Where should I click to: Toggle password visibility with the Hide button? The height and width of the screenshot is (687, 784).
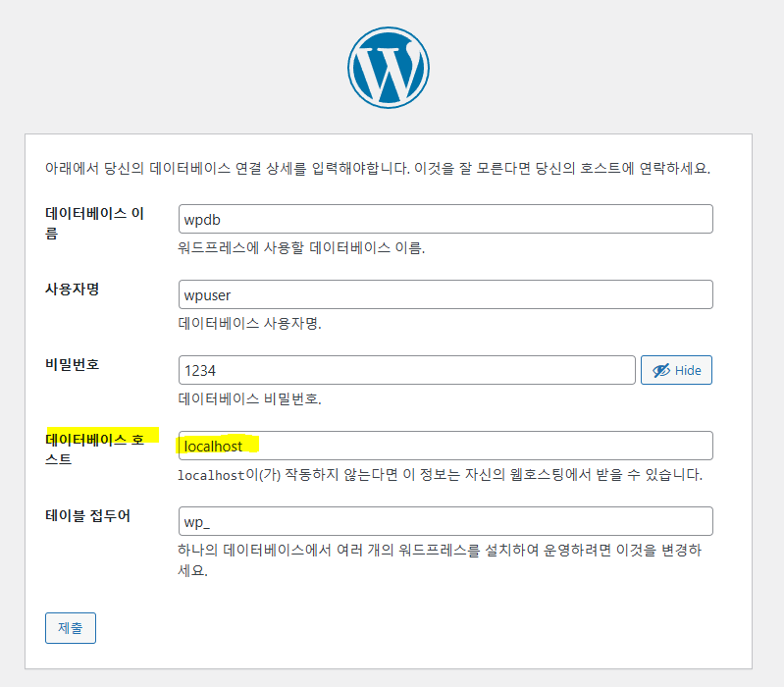point(676,370)
